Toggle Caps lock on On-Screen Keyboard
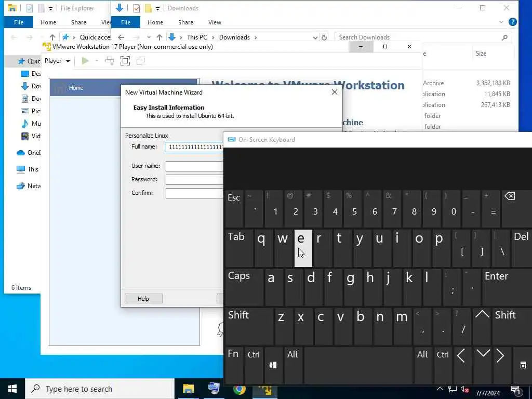 [x=244, y=287]
